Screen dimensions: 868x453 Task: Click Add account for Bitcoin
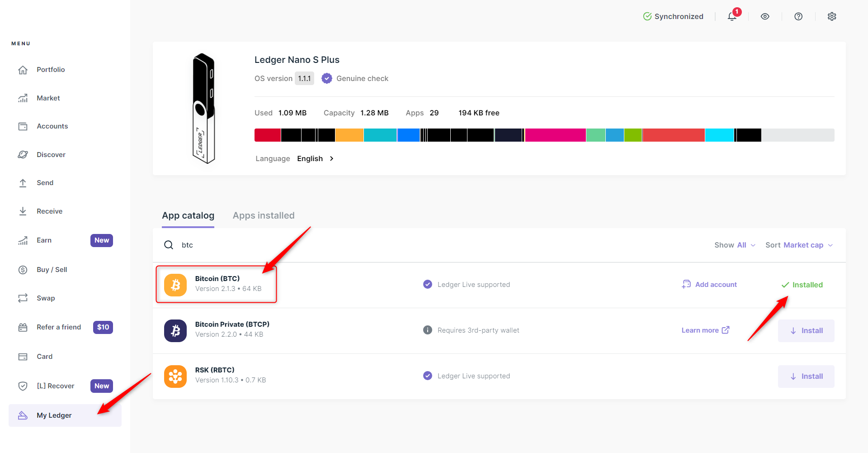coord(710,285)
